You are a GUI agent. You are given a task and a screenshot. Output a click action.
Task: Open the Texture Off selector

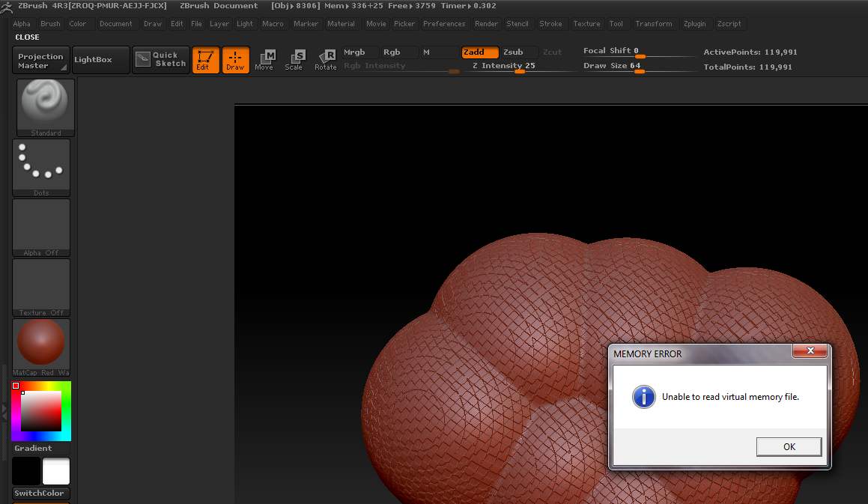pyautogui.click(x=41, y=288)
